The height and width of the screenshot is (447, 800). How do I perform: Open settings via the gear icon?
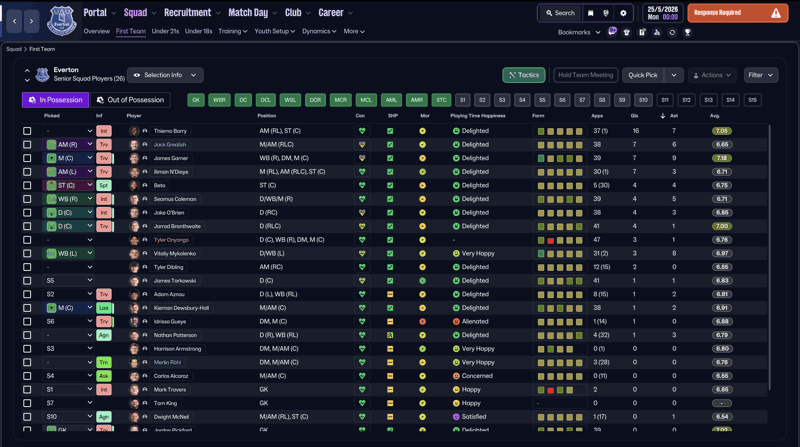623,13
